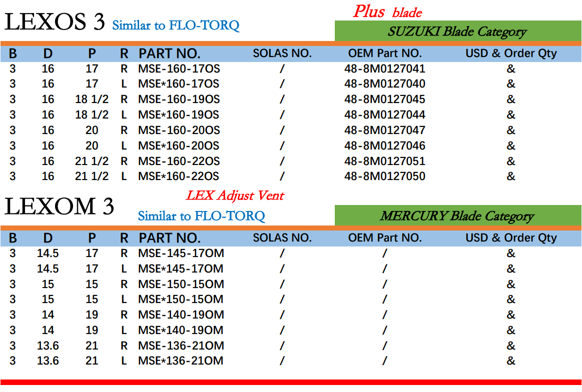Select part number MSE*160-19OS
This screenshot has width=582, height=392.
pyautogui.click(x=179, y=114)
